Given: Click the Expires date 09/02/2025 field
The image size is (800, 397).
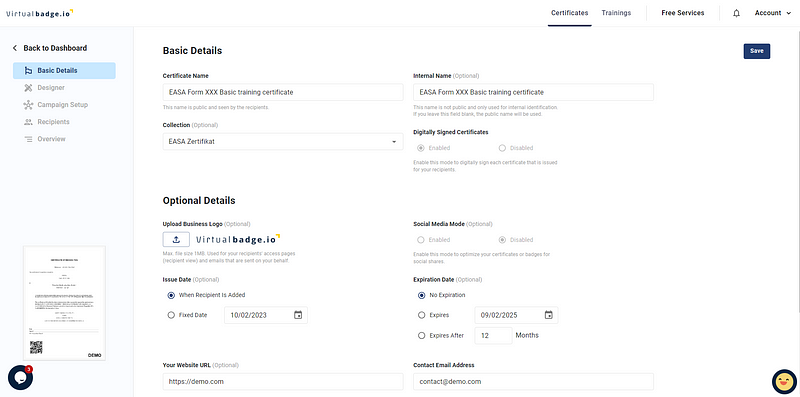Looking at the screenshot, I should coord(516,315).
